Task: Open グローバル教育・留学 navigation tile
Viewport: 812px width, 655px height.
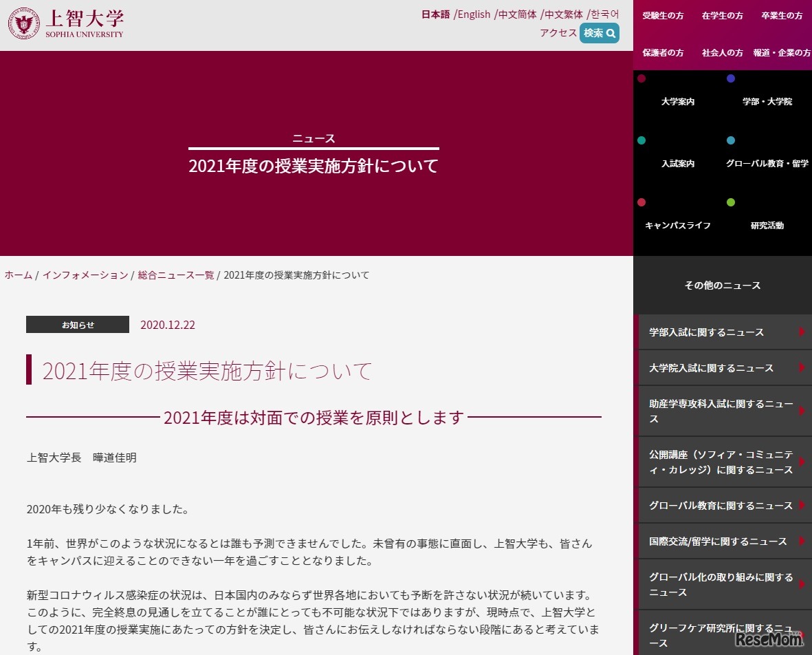Action: 767,163
